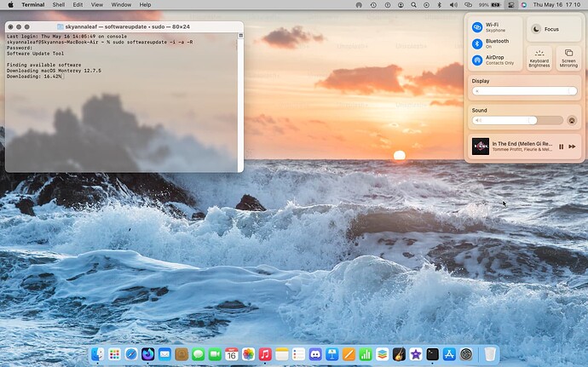Screen dimensions: 588x367
Task: Open System Preferences from the Dock
Action: point(466,354)
